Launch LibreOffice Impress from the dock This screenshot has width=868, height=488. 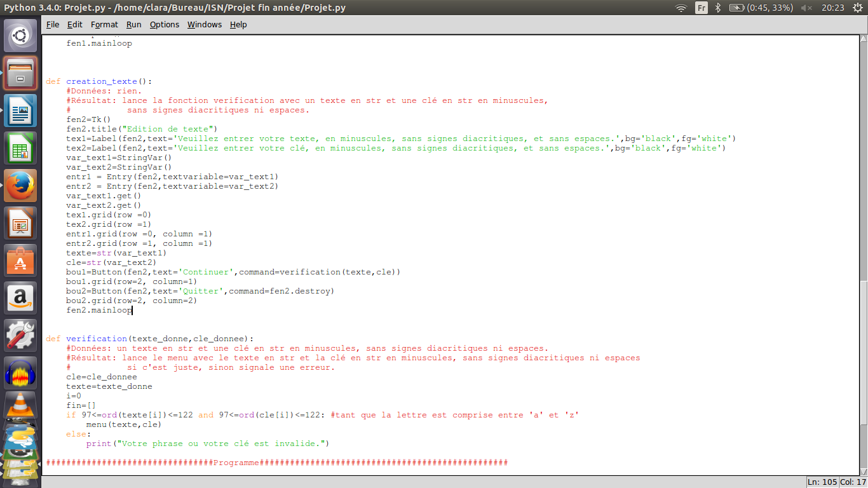(x=20, y=223)
